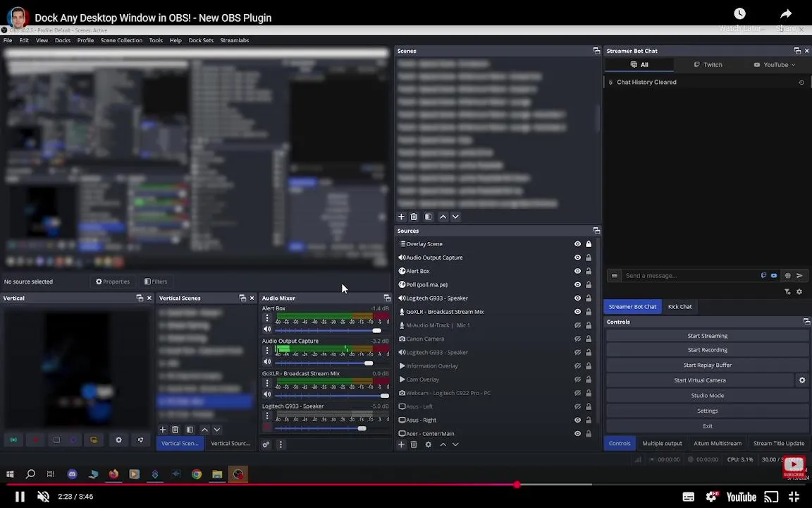Screen dimensions: 812x508
Task: Click Start Streaming button
Action: click(708, 335)
